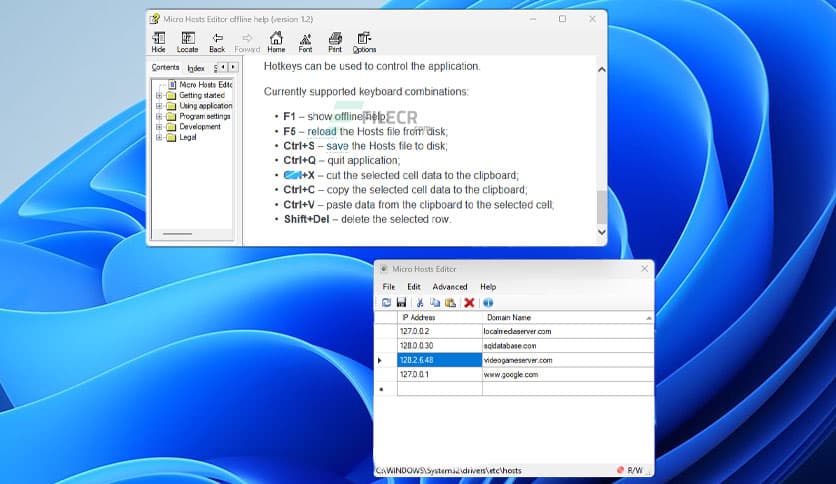Viewport: 836px width, 484px height.
Task: Click the new-row asterisk header
Action: pyautogui.click(x=386, y=389)
